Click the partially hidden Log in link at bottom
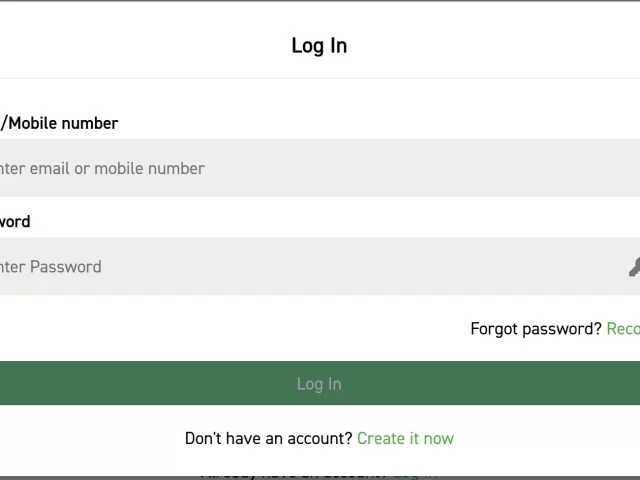Image resolution: width=640 pixels, height=480 pixels. click(x=415, y=474)
